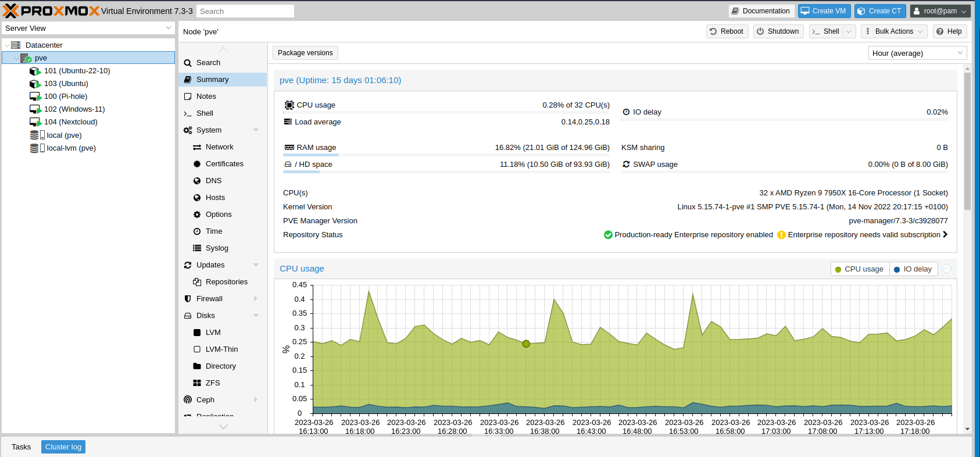This screenshot has width=980, height=457.
Task: Click the highlighted CPU usage data point
Action: [526, 344]
